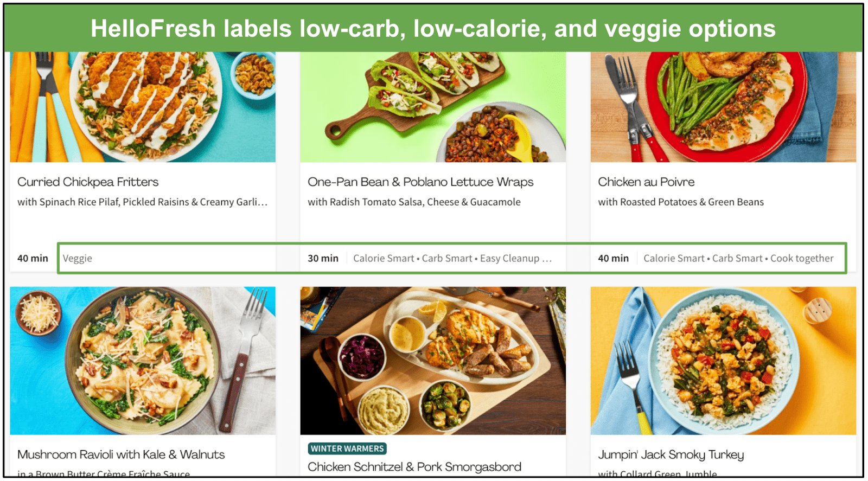
Task: Click the Chicken au Poivre title
Action: [x=646, y=182]
